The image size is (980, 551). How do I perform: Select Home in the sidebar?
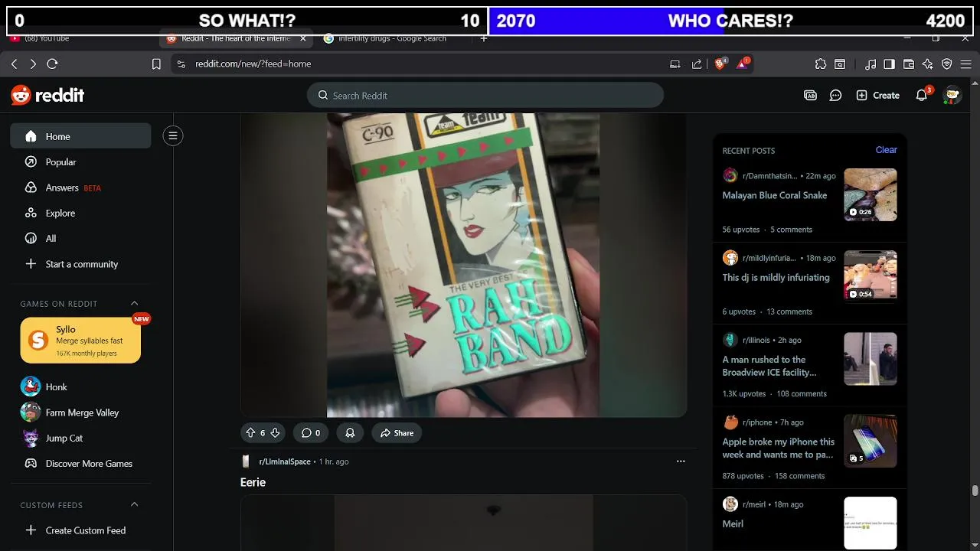tap(80, 136)
